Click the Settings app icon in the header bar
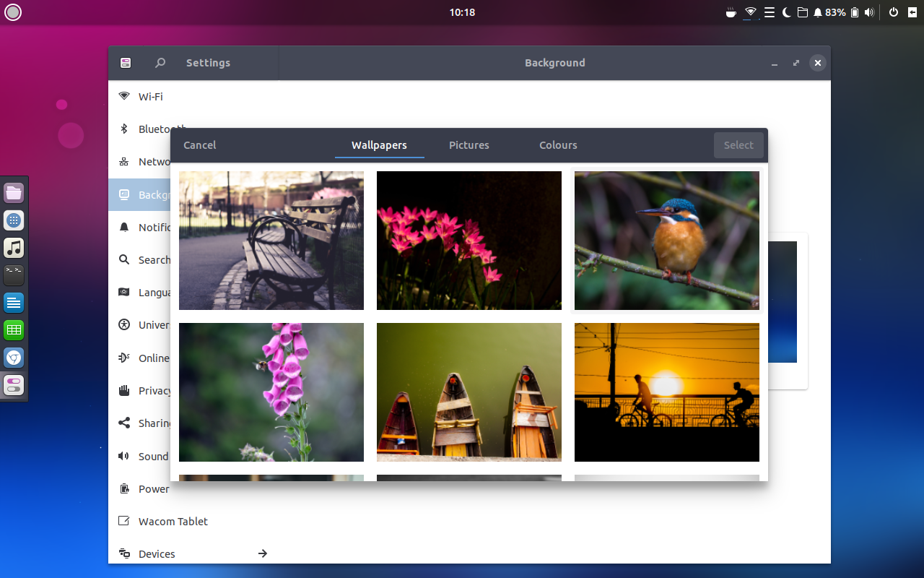Screen dimensions: 924x578 coord(126,63)
